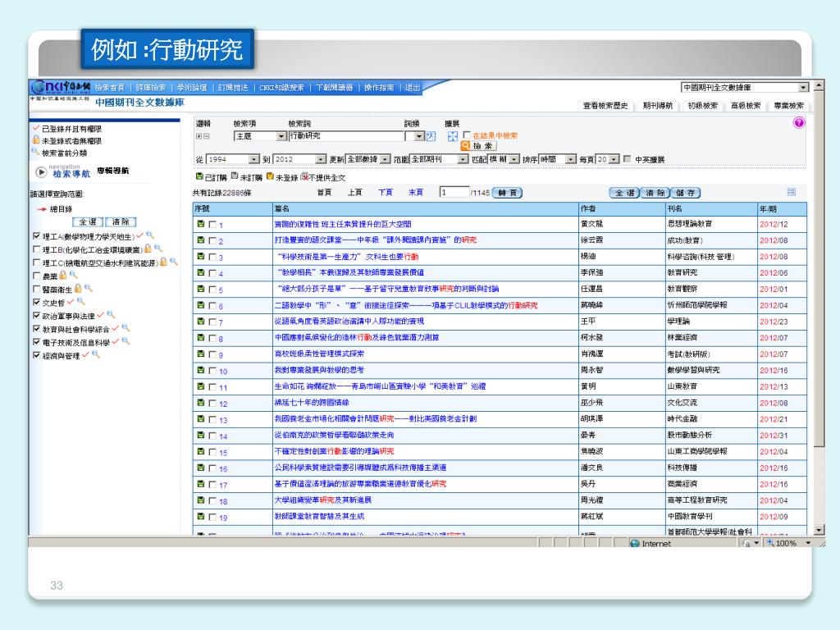Click the plus icon under 邏輯 to add row
This screenshot has width=840, height=630.
click(199, 135)
